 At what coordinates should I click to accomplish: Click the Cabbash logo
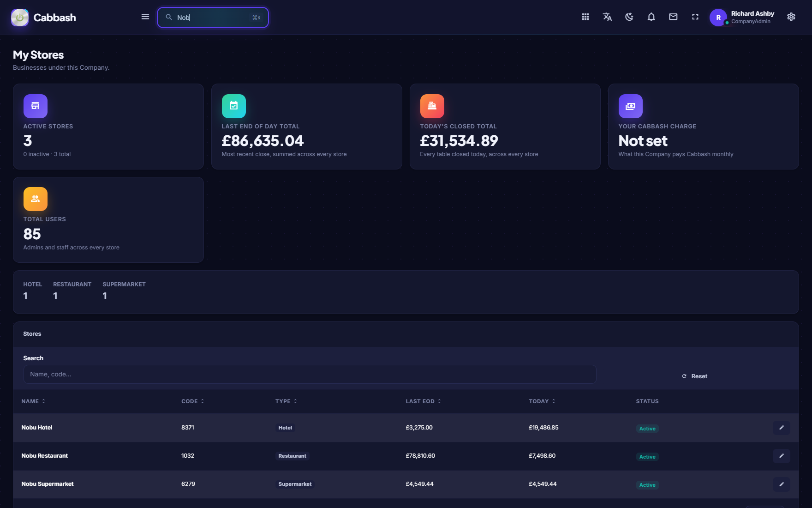tap(43, 18)
